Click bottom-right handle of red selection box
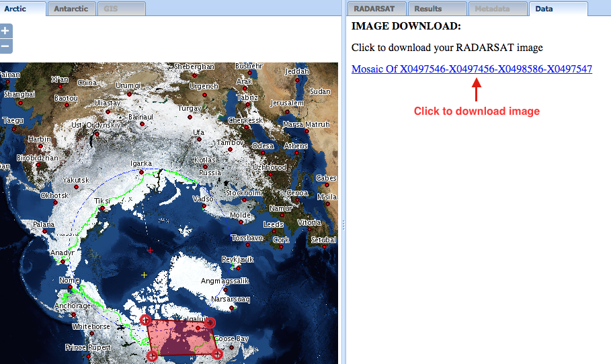Image resolution: width=611 pixels, height=364 pixels. [217, 354]
